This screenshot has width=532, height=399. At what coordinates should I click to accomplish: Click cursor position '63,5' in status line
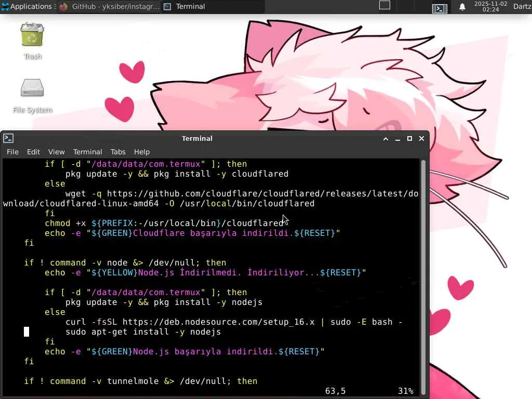(335, 391)
